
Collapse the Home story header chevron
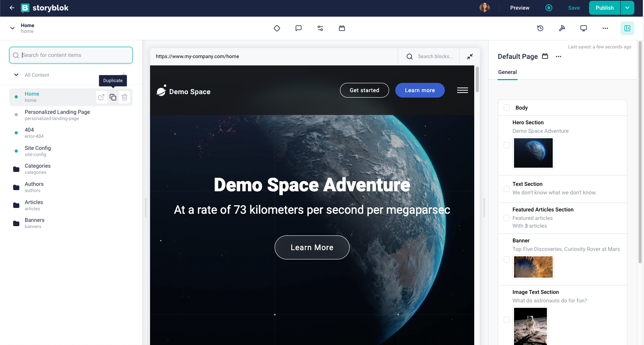coord(12,28)
